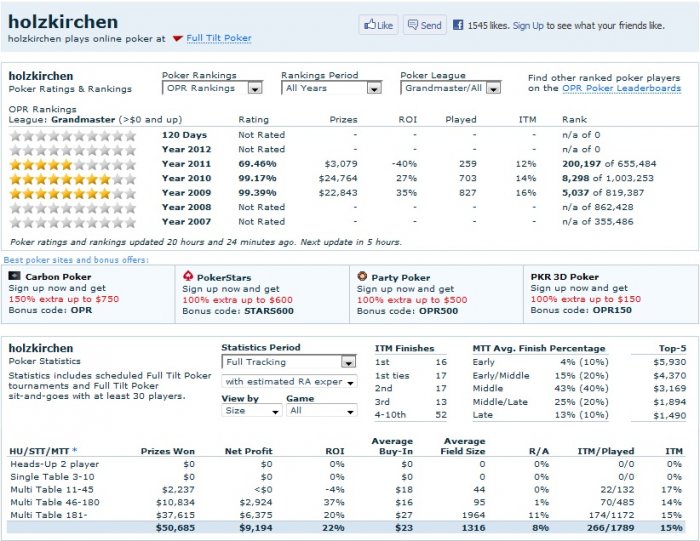Expand the Rankings Period dropdown showing All Years
Viewport: 700px width, 541px height.
click(332, 88)
